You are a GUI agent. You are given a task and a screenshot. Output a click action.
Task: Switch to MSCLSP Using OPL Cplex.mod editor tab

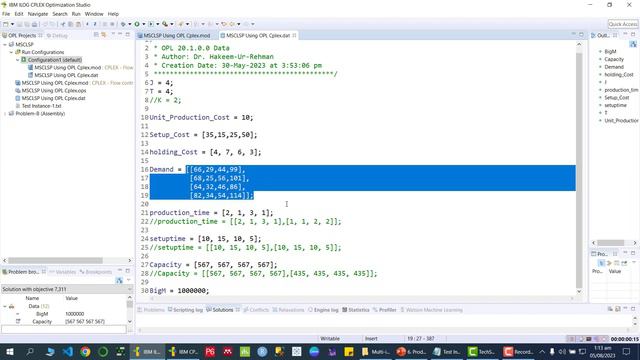point(176,36)
